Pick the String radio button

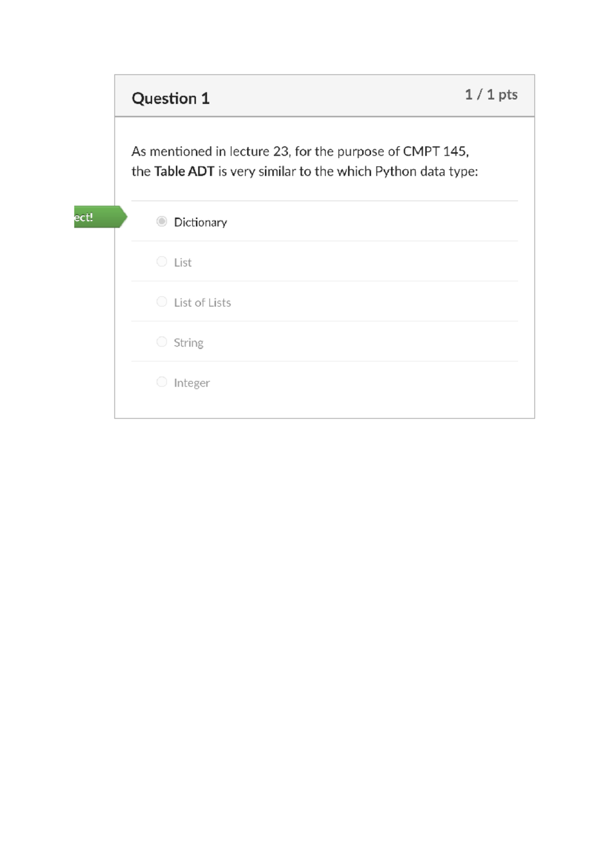[161, 341]
